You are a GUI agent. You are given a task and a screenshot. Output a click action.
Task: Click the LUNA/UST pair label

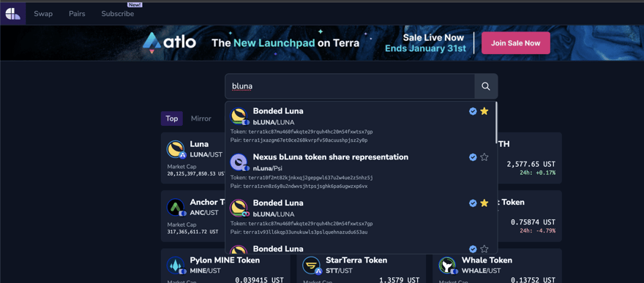(206, 154)
